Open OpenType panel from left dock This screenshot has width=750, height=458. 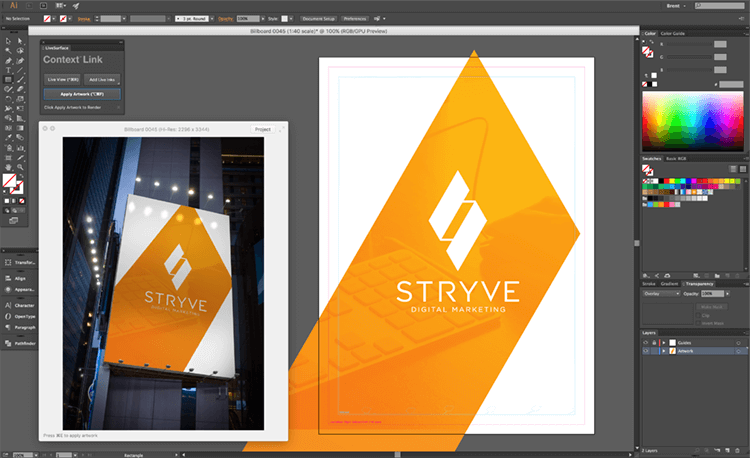coord(20,316)
